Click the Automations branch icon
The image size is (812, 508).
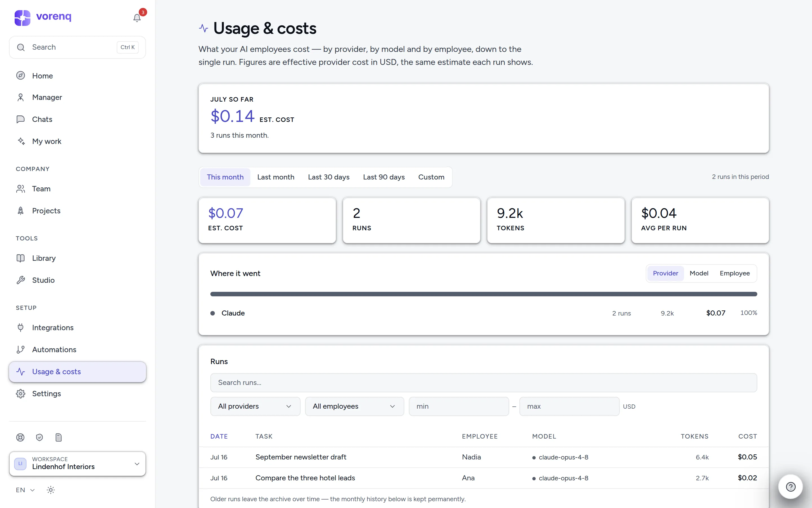[x=21, y=349]
